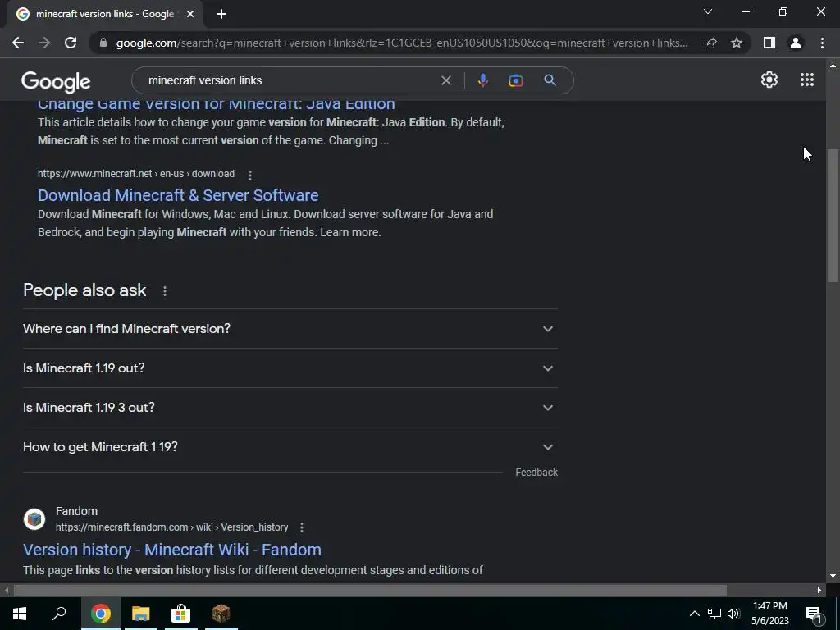Click the minecraft.fandom.com URL breadcrumb

tap(172, 527)
